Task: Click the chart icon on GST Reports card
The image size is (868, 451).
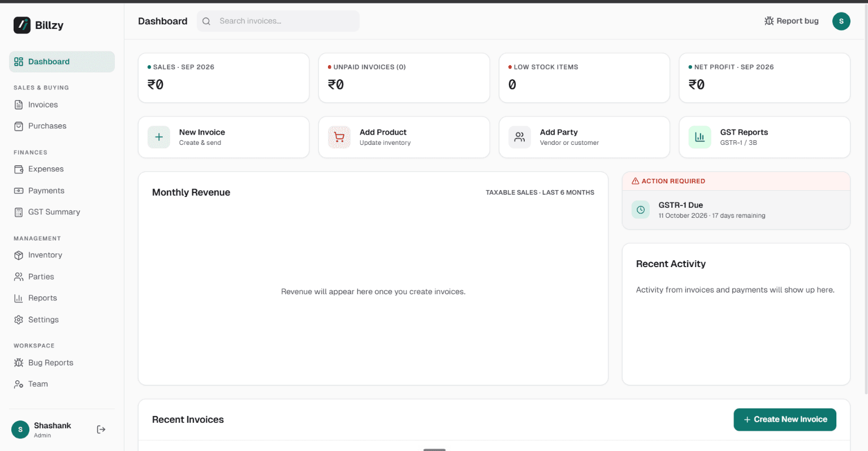Action: [699, 137]
